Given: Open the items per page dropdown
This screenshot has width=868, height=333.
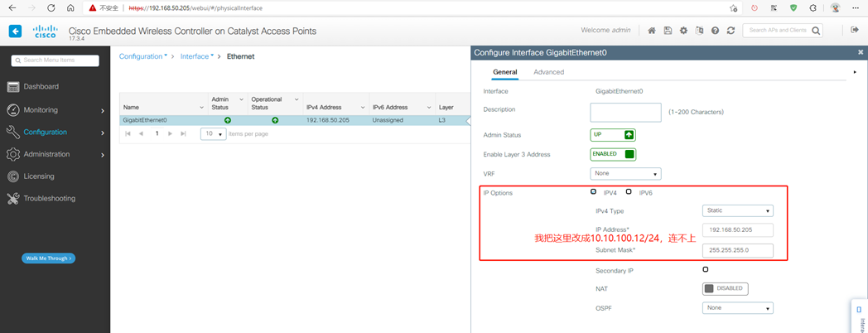Looking at the screenshot, I should [x=213, y=134].
